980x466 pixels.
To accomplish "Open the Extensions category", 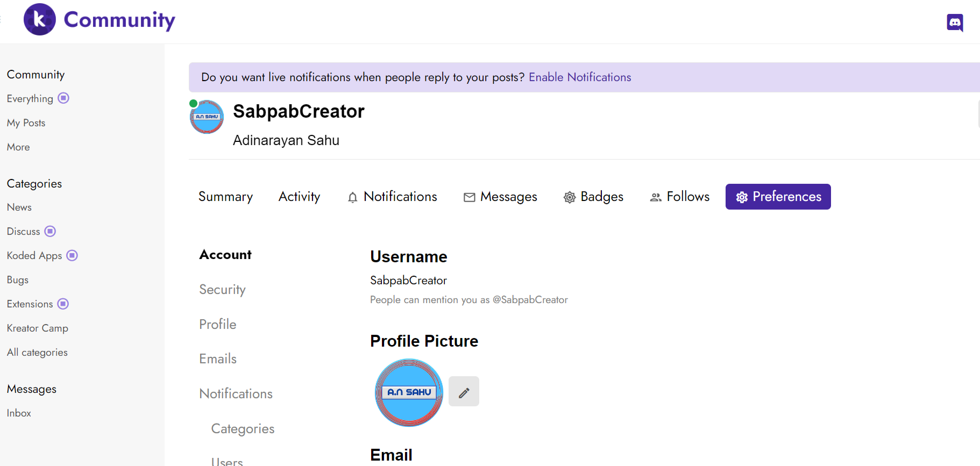I will pyautogui.click(x=30, y=304).
